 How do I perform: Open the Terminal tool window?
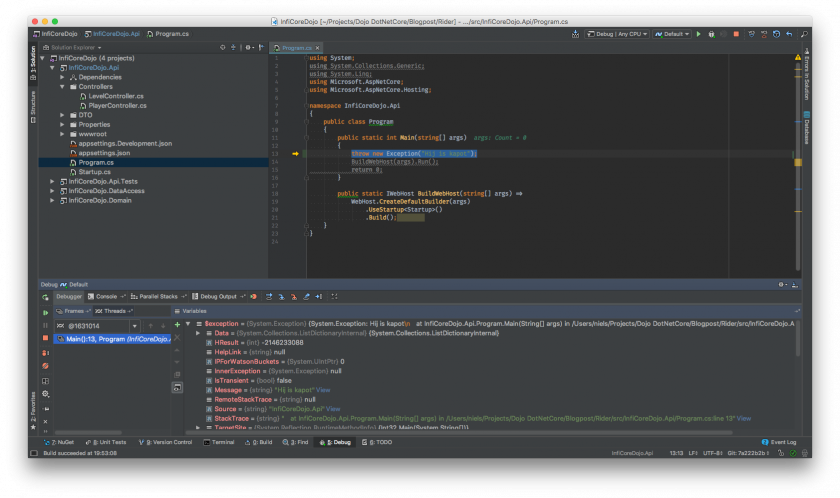(x=219, y=443)
